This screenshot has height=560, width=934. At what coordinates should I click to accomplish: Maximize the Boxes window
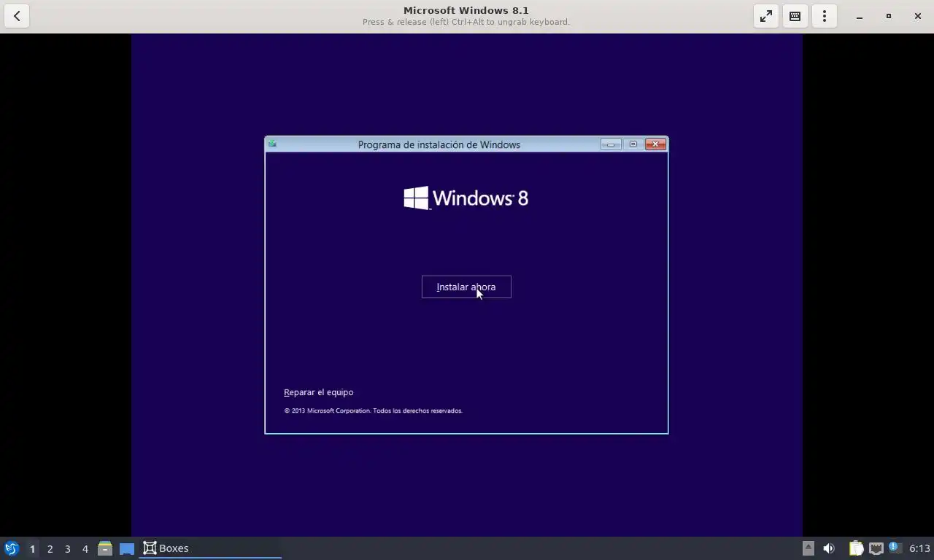pyautogui.click(x=889, y=16)
